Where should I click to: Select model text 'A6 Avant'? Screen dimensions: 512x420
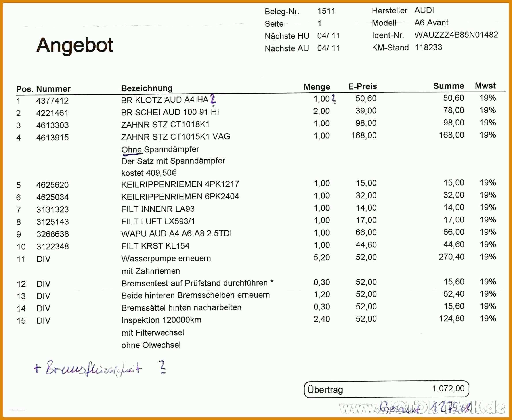pyautogui.click(x=431, y=23)
